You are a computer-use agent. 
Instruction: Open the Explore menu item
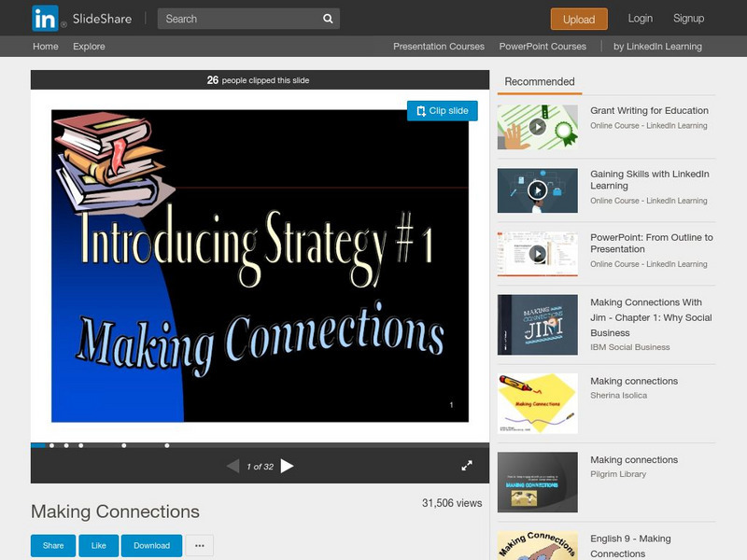click(89, 47)
